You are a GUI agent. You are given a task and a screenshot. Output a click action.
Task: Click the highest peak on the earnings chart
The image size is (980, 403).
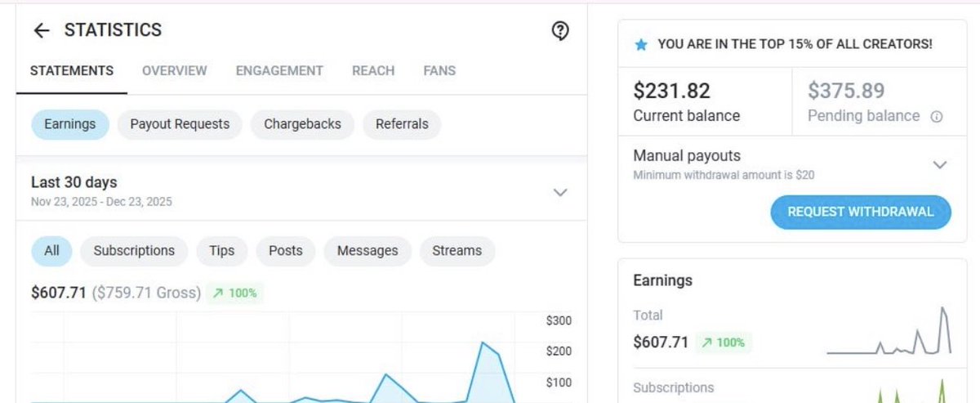click(x=483, y=343)
